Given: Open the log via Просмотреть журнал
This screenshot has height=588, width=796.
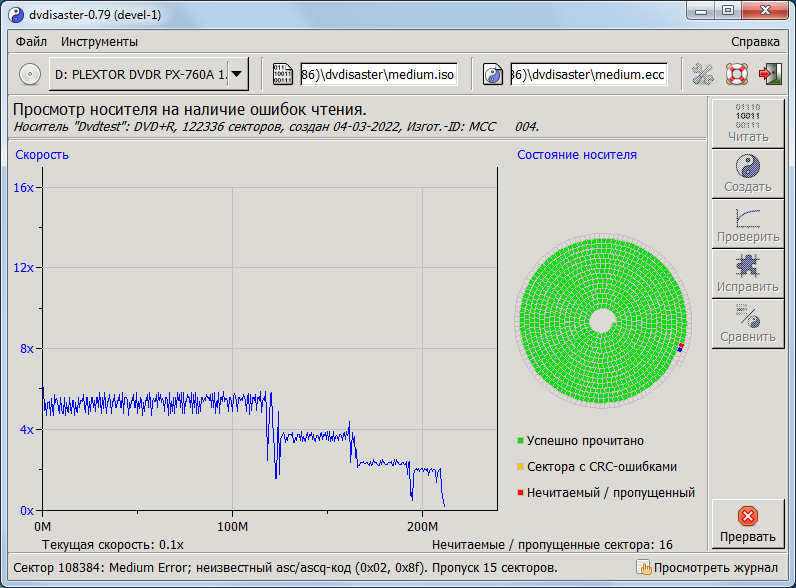Looking at the screenshot, I should pyautogui.click(x=708, y=568).
